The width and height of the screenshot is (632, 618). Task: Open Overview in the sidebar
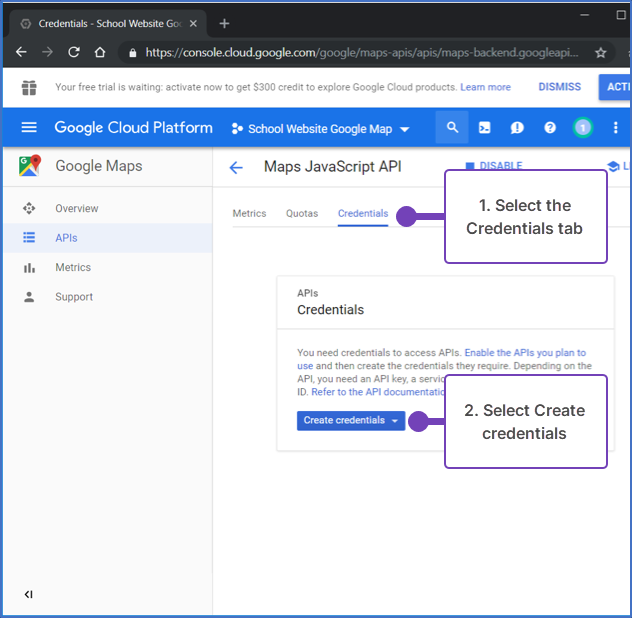77,208
